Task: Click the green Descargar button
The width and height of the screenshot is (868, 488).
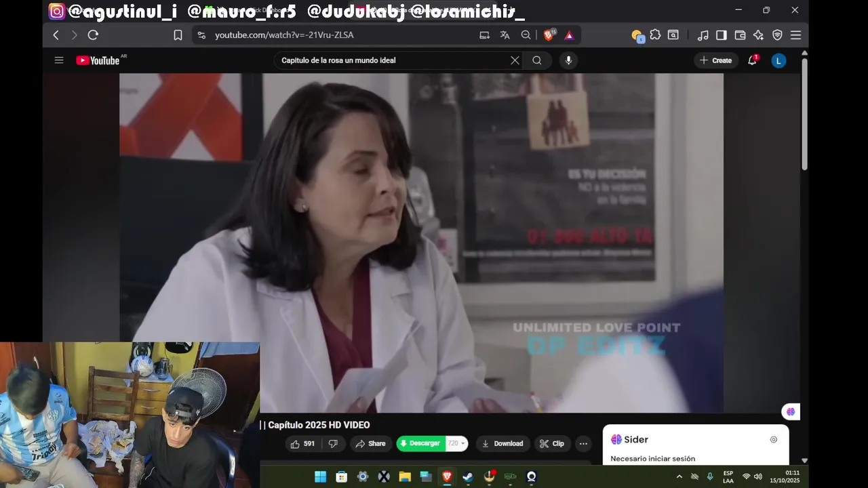Action: [420, 444]
